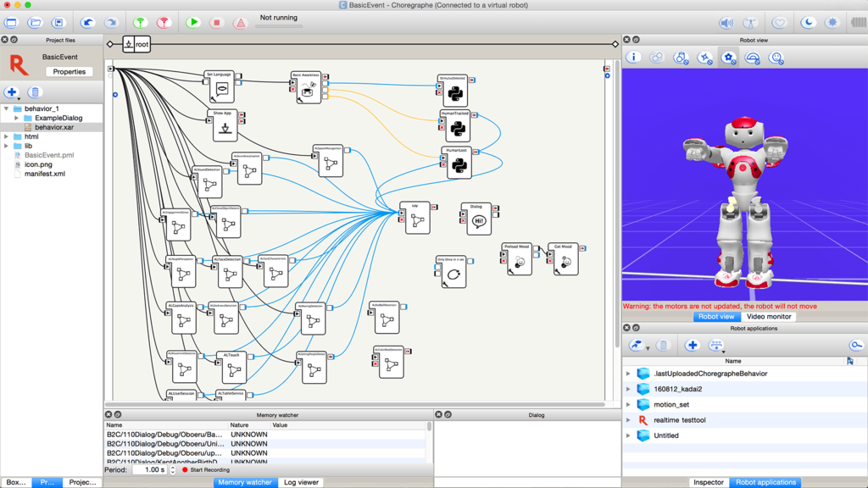Switch to Inspector tab
The height and width of the screenshot is (488, 868).
[709, 482]
